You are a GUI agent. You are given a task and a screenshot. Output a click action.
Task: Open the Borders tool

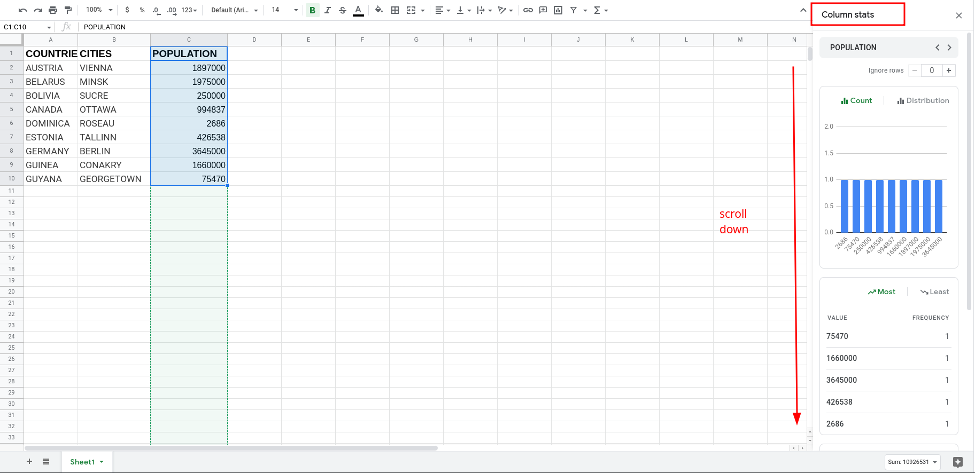pyautogui.click(x=395, y=10)
